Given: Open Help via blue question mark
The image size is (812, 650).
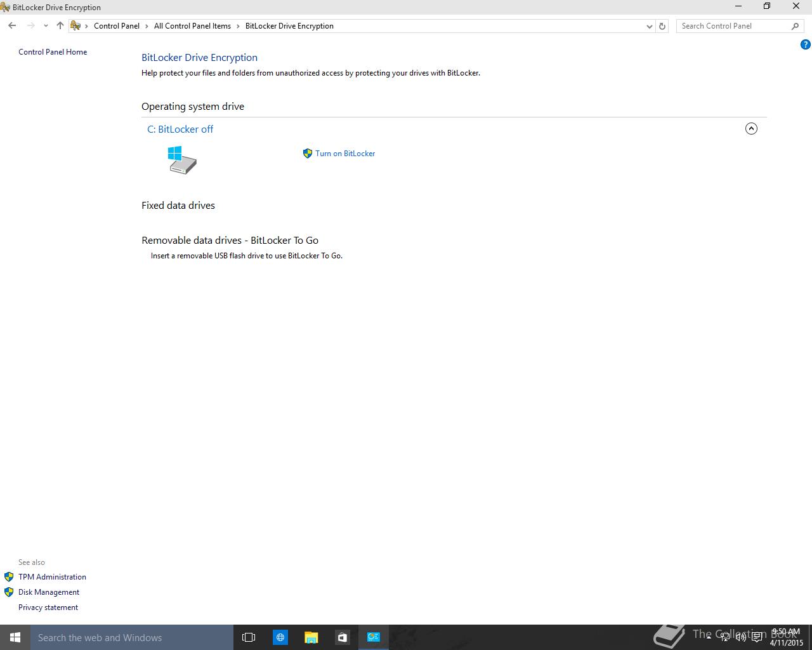Looking at the screenshot, I should coord(806,44).
